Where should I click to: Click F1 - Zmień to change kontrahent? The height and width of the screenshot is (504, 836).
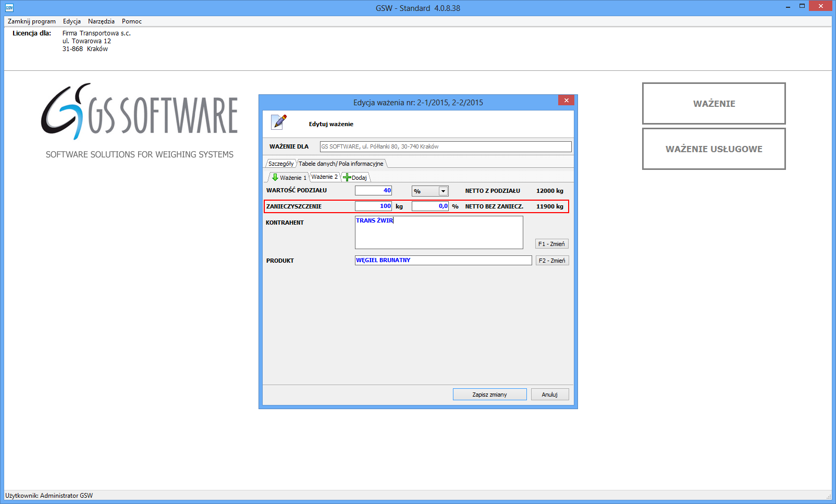click(x=551, y=244)
